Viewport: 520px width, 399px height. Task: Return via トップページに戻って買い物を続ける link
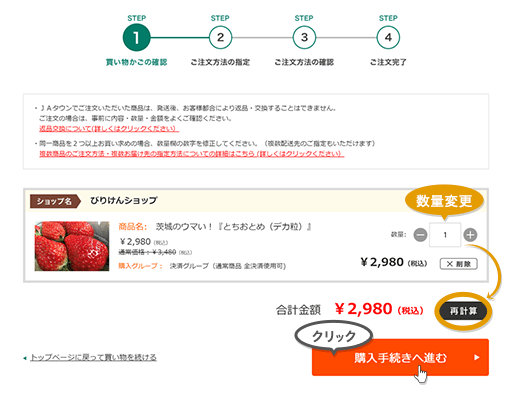(x=93, y=357)
